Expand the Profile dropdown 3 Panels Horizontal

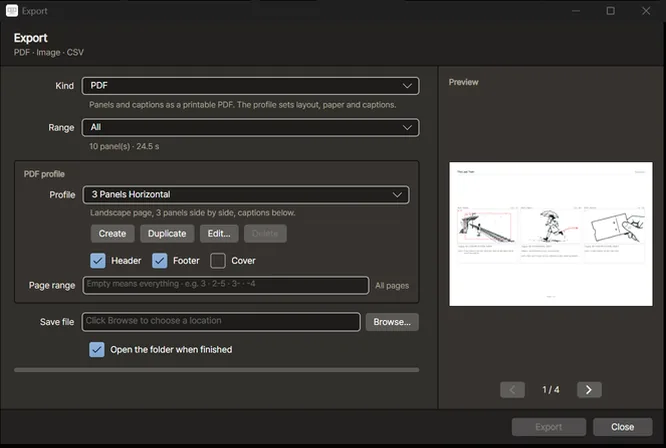[246, 194]
